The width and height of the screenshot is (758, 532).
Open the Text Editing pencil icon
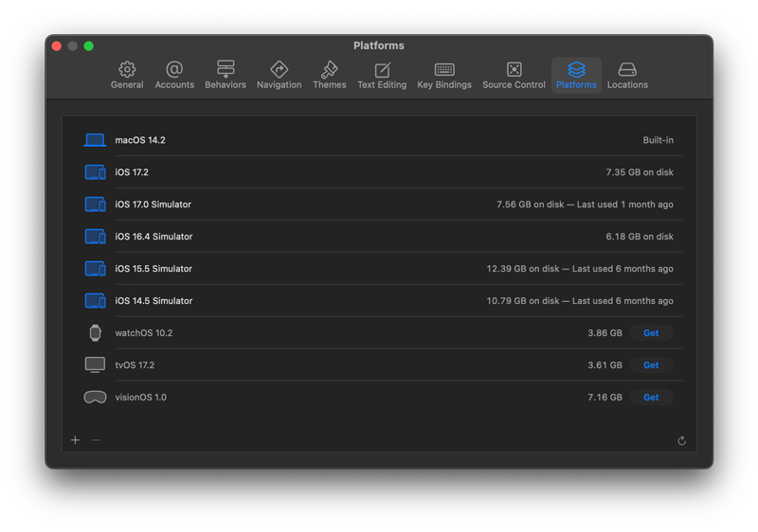382,69
